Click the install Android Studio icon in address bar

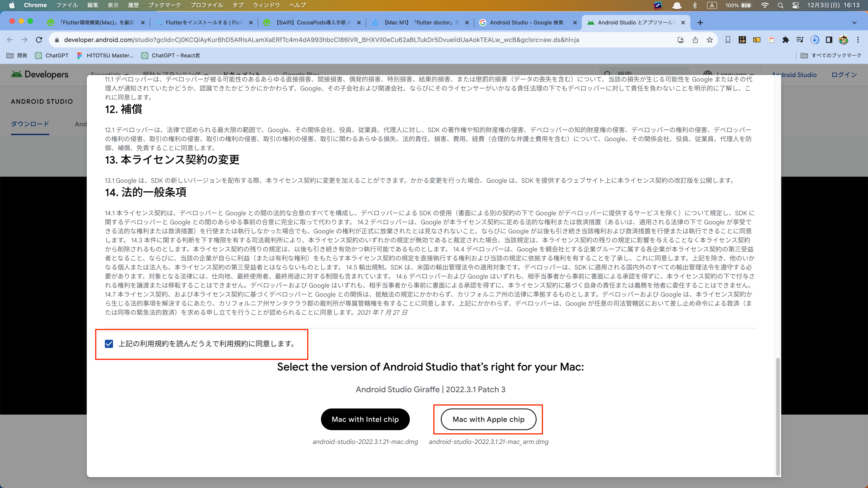[681, 40]
